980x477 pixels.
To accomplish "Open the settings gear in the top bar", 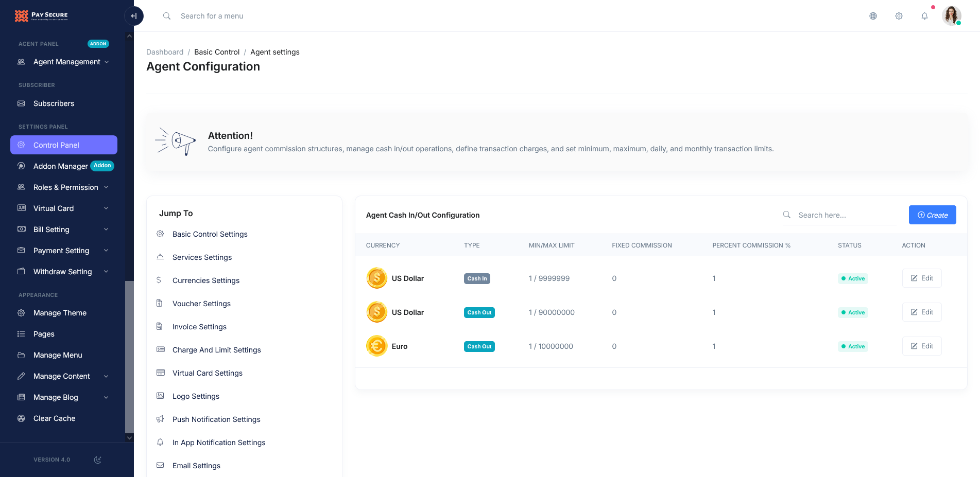I will point(899,16).
